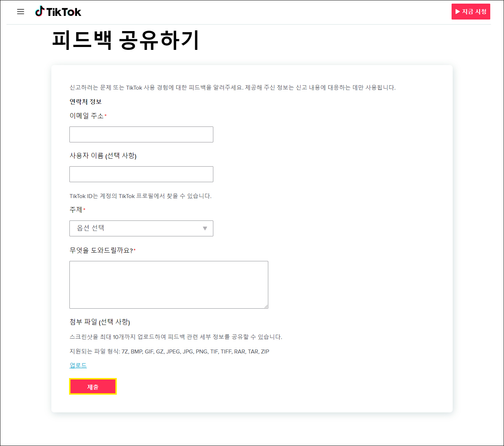
Task: Click the 피드백 공유하기 page heading
Action: click(x=126, y=40)
